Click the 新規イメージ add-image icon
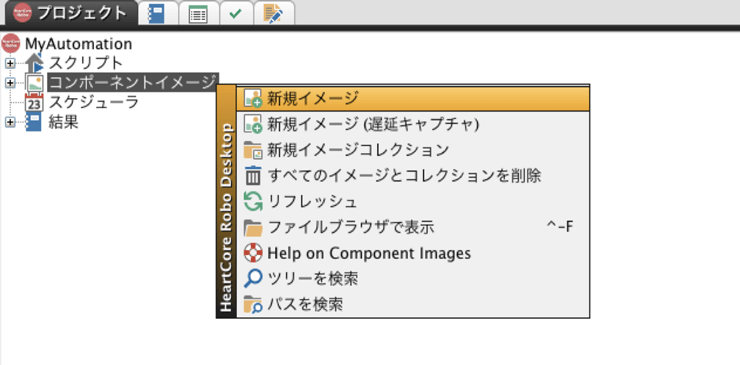Viewport: 740px width, 365px height. [x=253, y=99]
